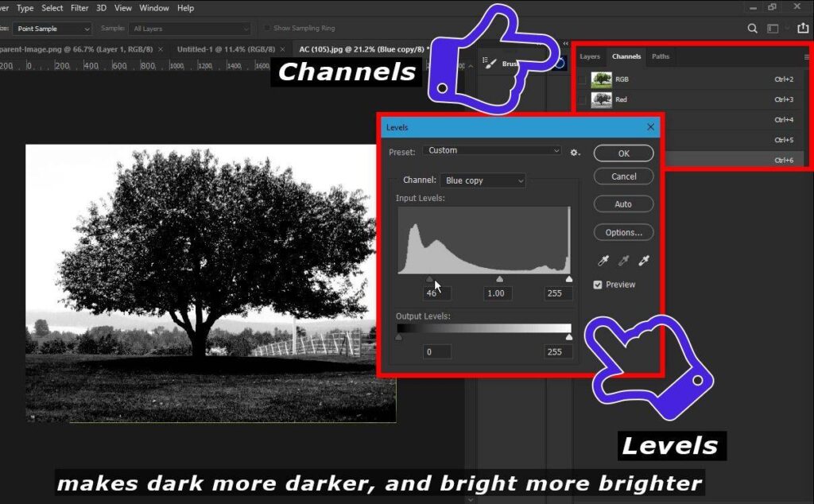Open the Brushes panel icon
814x504 pixels.
[490, 63]
